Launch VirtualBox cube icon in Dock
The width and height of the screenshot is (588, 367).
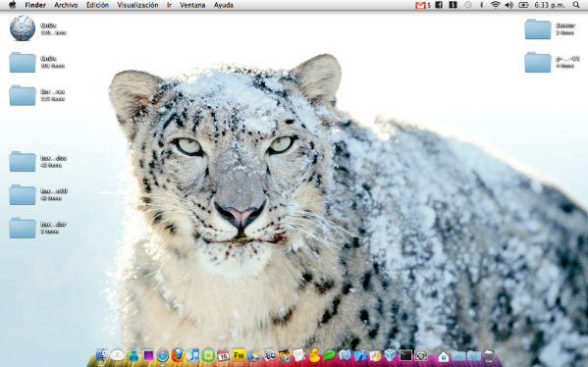pos(390,354)
